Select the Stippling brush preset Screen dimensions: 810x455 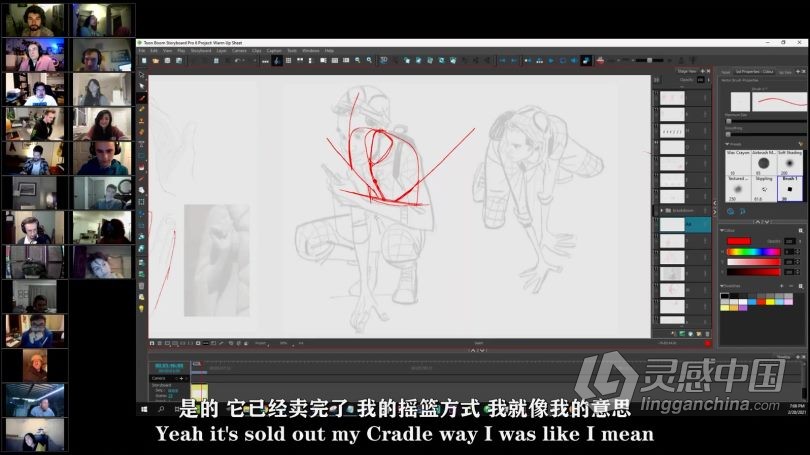(764, 189)
